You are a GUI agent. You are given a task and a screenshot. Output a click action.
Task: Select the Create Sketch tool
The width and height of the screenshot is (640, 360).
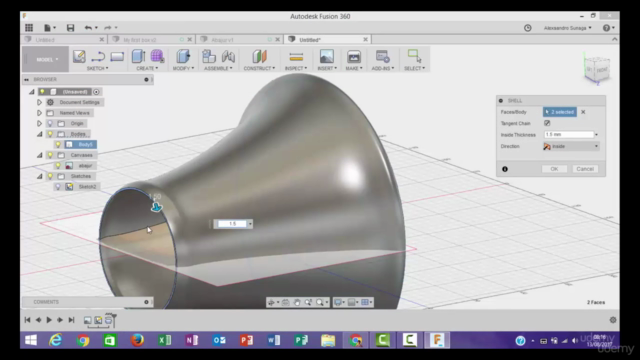[x=79, y=56]
